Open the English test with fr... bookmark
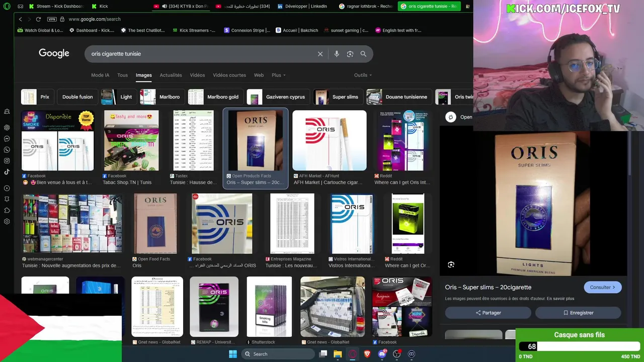This screenshot has height=362, width=644. (398, 30)
